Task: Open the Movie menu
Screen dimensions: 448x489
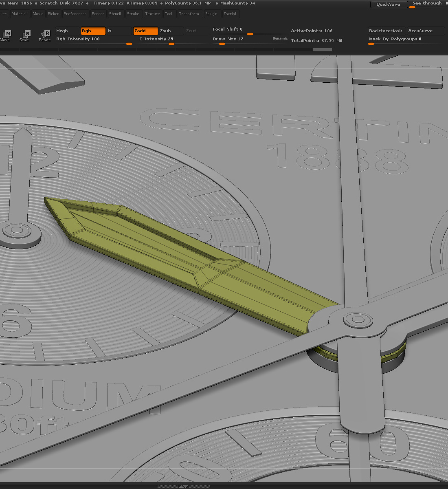Action: coord(38,14)
